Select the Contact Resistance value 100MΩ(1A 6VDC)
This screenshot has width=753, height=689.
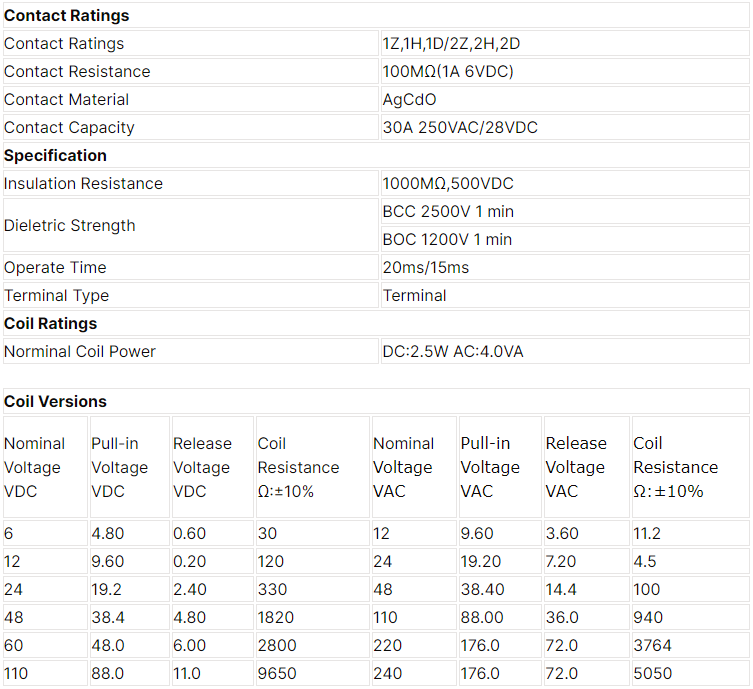pos(565,72)
